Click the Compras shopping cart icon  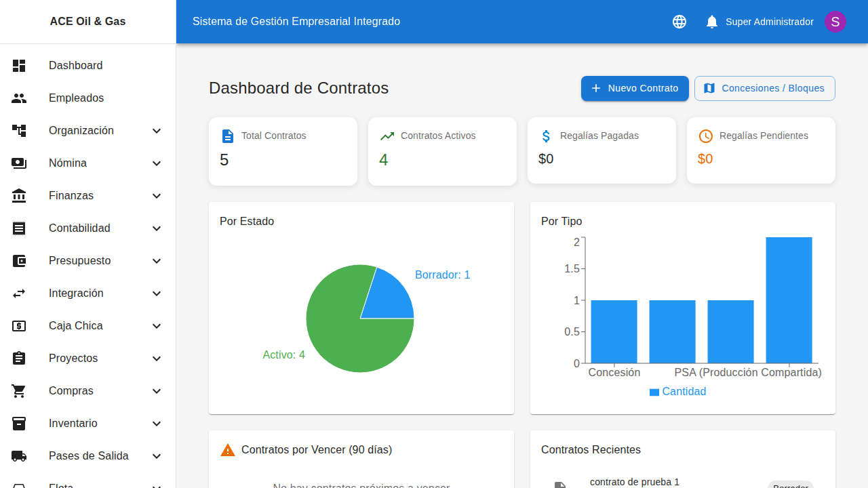pyautogui.click(x=19, y=390)
